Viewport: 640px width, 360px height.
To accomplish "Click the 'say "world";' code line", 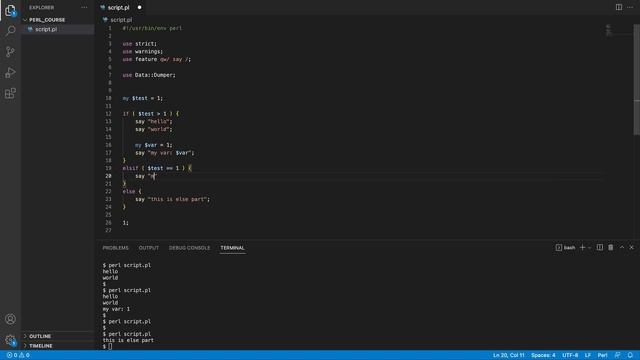I will pos(154,129).
